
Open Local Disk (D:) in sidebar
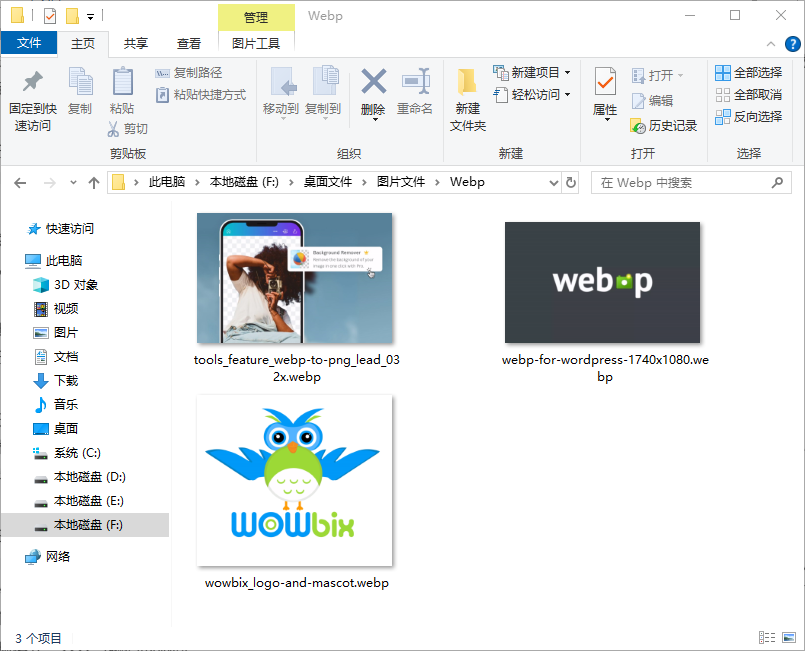(x=80, y=477)
